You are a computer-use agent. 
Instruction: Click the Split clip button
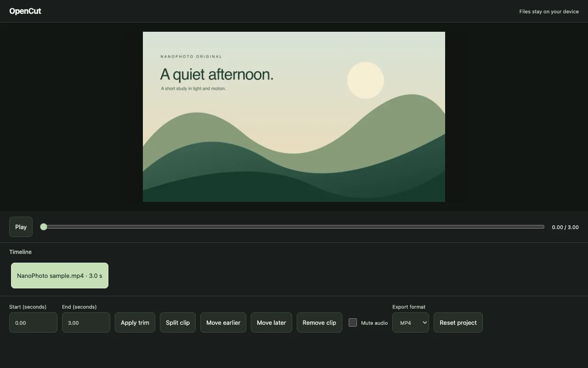[x=178, y=322]
